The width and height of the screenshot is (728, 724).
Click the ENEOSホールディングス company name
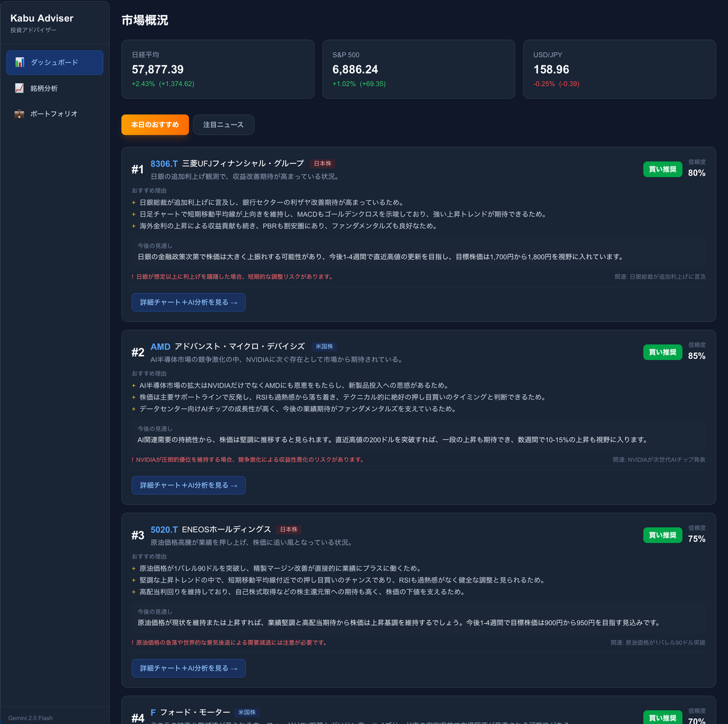pyautogui.click(x=226, y=530)
